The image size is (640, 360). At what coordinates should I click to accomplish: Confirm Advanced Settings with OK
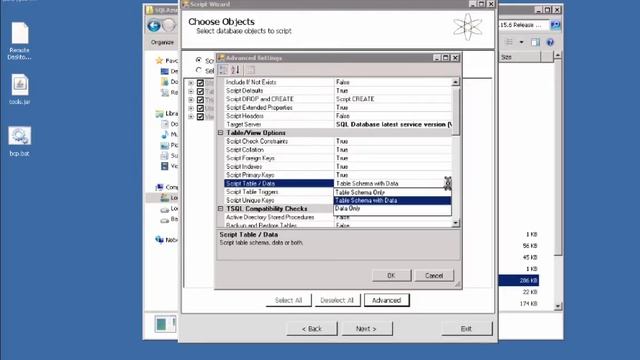[x=391, y=276]
